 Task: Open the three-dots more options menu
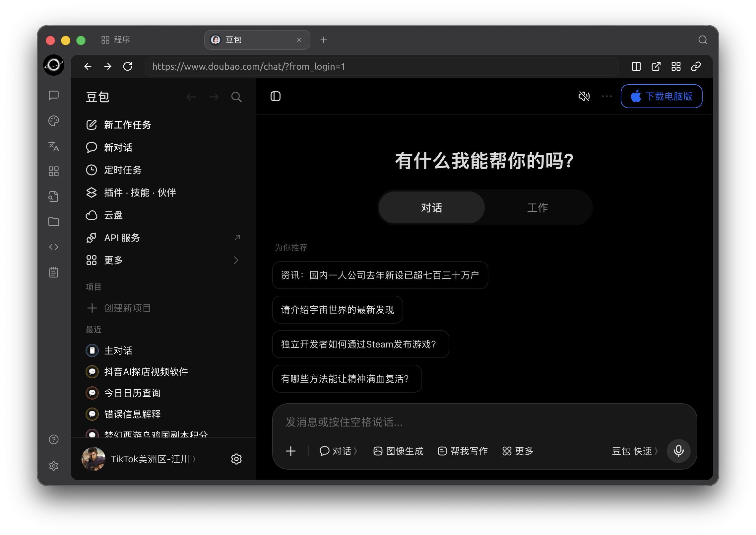pyautogui.click(x=606, y=96)
